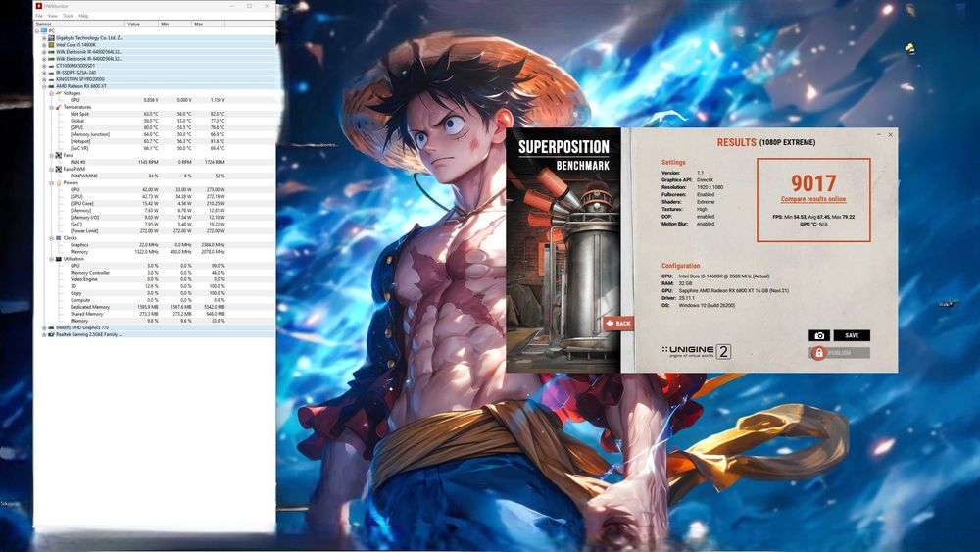Click the UNIGINE 2 logo

[696, 351]
